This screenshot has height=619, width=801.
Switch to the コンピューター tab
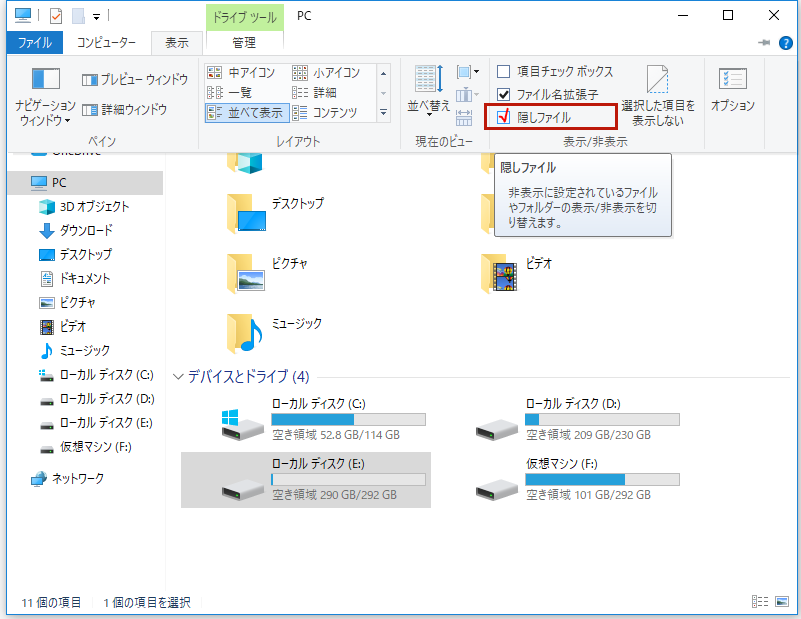106,42
